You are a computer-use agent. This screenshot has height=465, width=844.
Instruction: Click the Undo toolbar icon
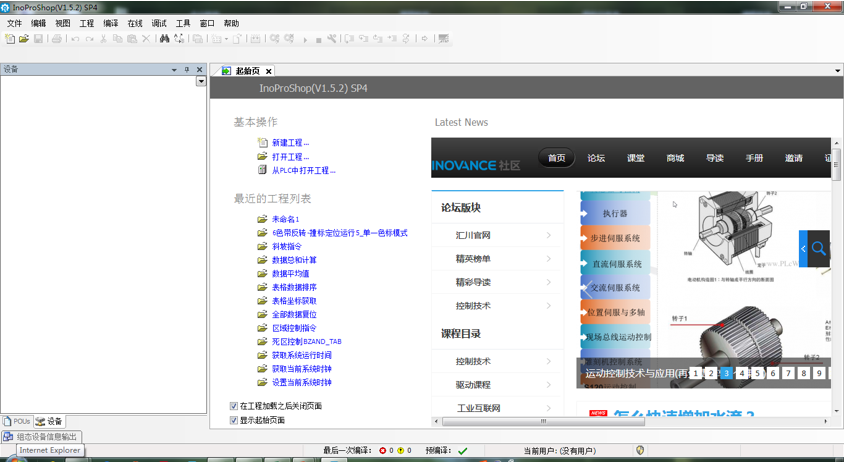(x=75, y=39)
